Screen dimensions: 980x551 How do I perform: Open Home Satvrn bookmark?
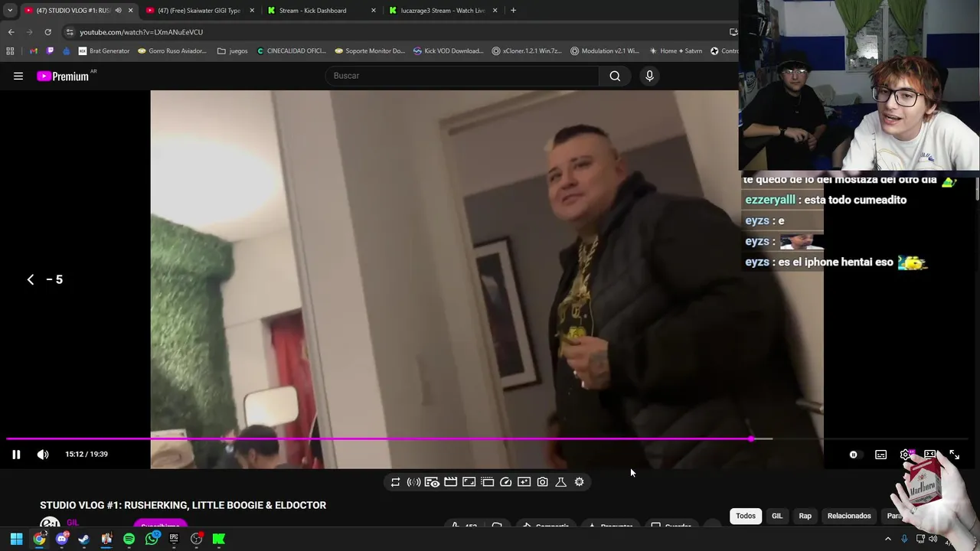point(675,51)
